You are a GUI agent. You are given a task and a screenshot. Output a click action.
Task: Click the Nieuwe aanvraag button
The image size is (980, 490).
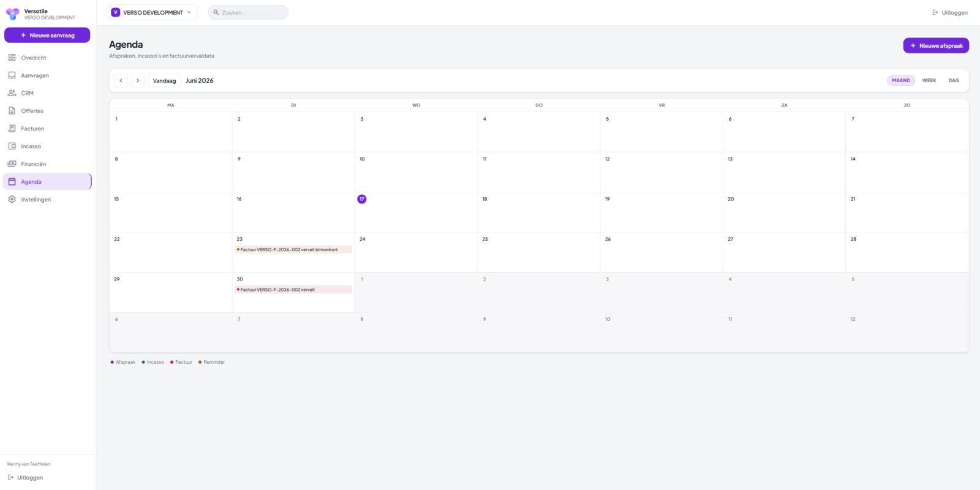click(47, 35)
